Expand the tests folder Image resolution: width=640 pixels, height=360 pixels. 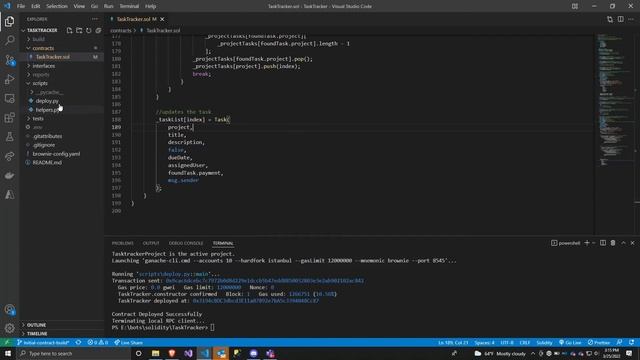coord(38,118)
